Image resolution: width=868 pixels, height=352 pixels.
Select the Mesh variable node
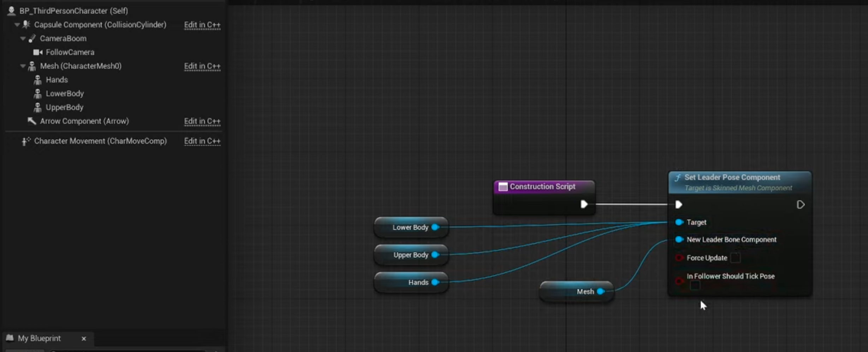pyautogui.click(x=577, y=291)
